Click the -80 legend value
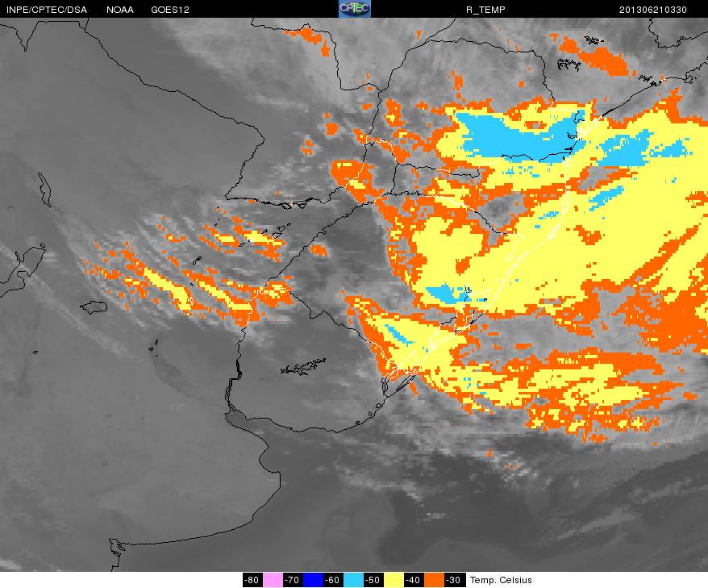The width and height of the screenshot is (708, 588). (x=252, y=580)
